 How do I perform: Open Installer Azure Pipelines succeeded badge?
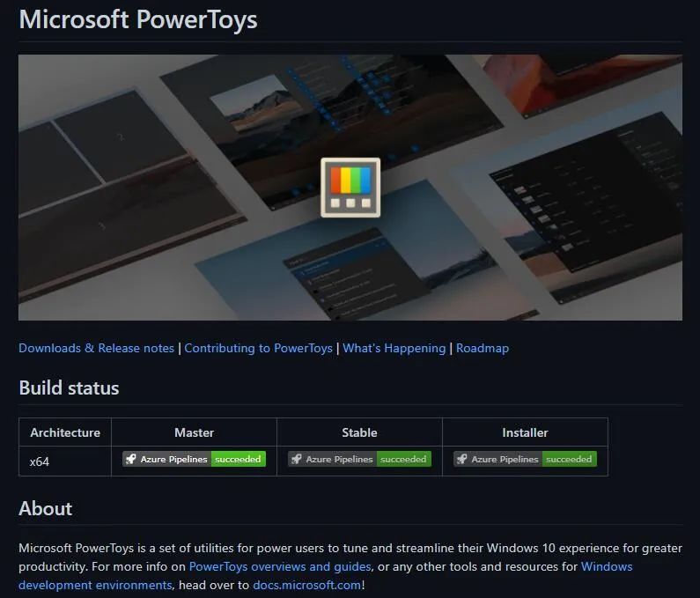click(525, 459)
